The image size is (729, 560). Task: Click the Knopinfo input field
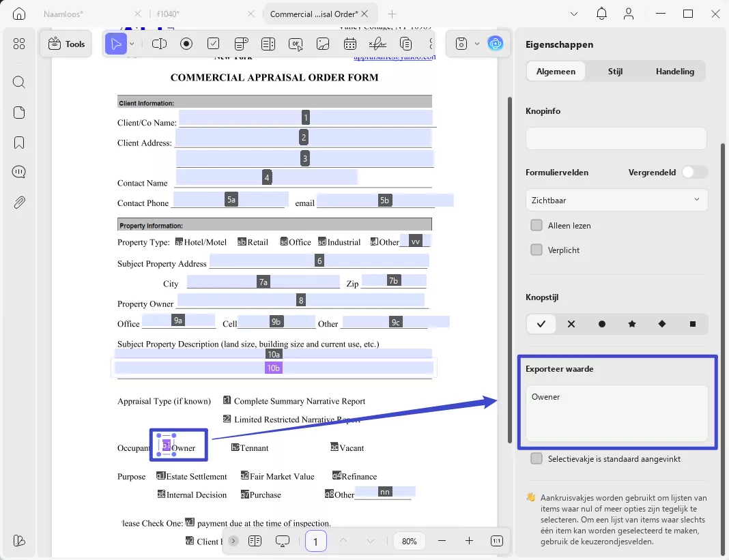pos(616,138)
